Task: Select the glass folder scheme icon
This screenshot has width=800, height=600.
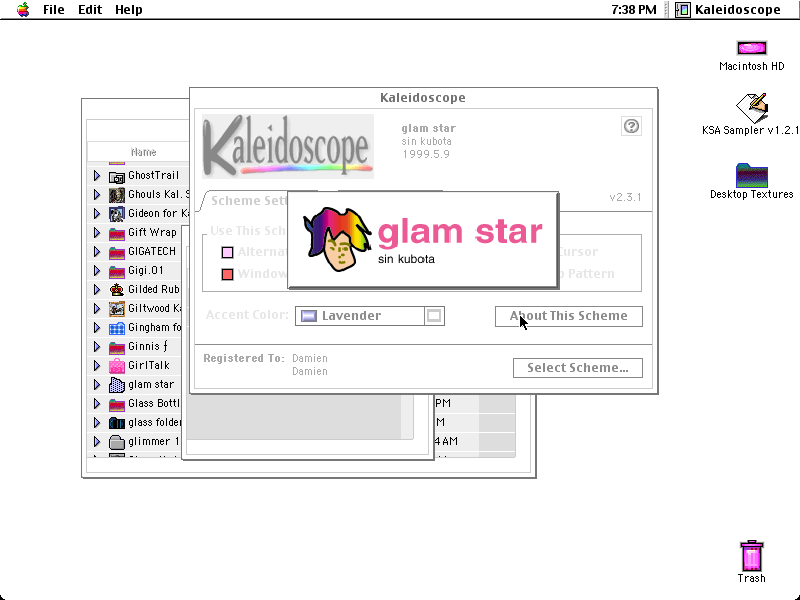Action: pyautogui.click(x=117, y=423)
